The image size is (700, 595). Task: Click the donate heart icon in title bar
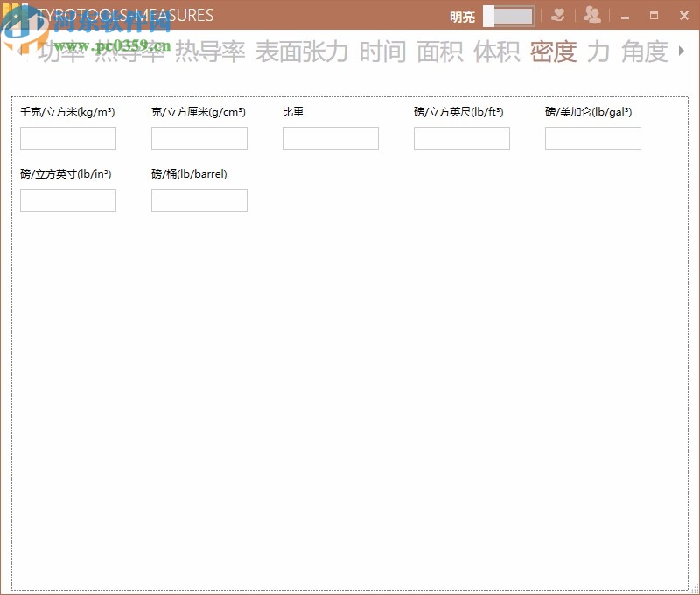point(558,15)
